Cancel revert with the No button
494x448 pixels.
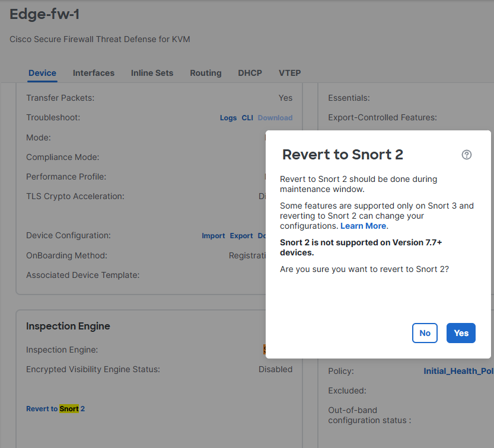[x=425, y=333]
